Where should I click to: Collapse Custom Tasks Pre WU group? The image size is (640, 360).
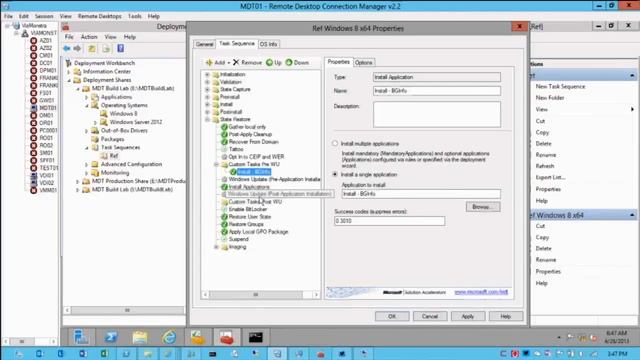(216, 164)
